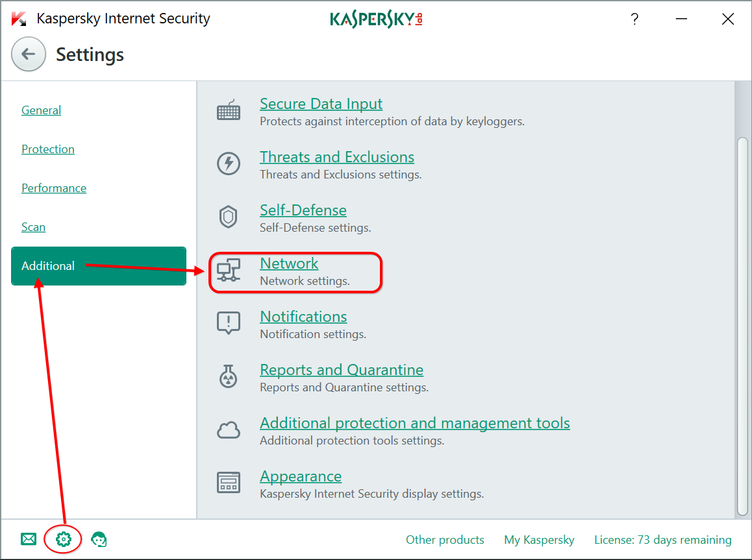Open feedback via the envelope icon
Viewport: 752px width, 560px height.
point(29,539)
